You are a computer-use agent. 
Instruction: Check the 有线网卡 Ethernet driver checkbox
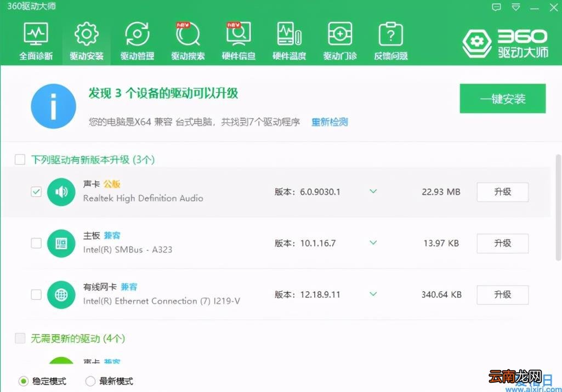36,294
